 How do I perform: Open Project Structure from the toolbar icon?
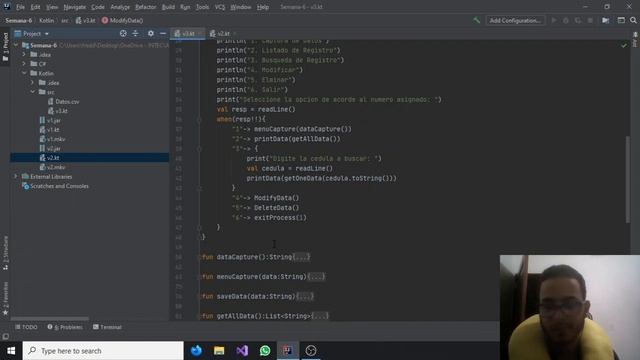coord(606,20)
